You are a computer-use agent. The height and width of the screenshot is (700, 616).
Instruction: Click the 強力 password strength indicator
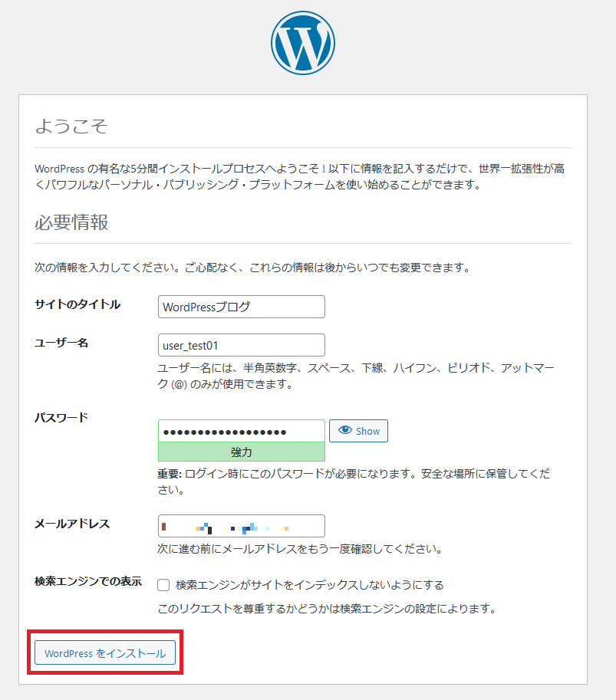[x=241, y=452]
